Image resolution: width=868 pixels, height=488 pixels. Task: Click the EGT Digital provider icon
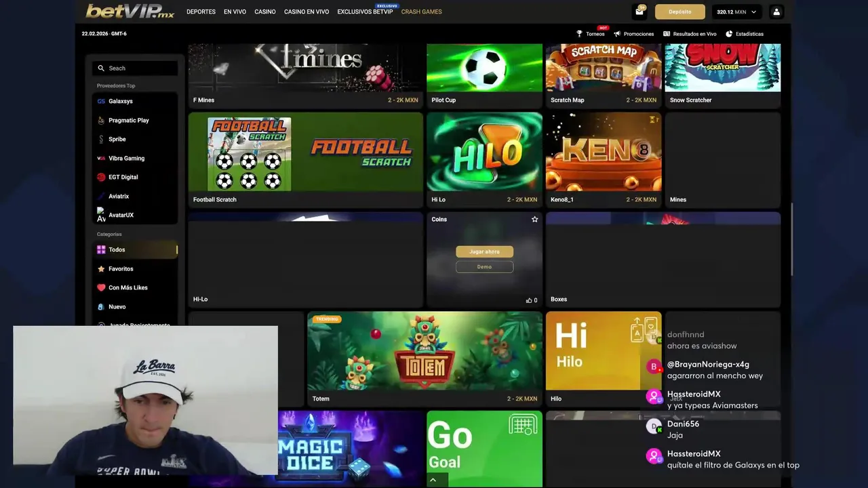click(101, 177)
